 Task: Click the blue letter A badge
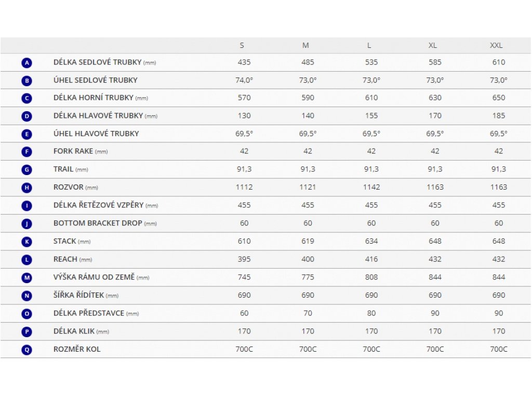27,63
